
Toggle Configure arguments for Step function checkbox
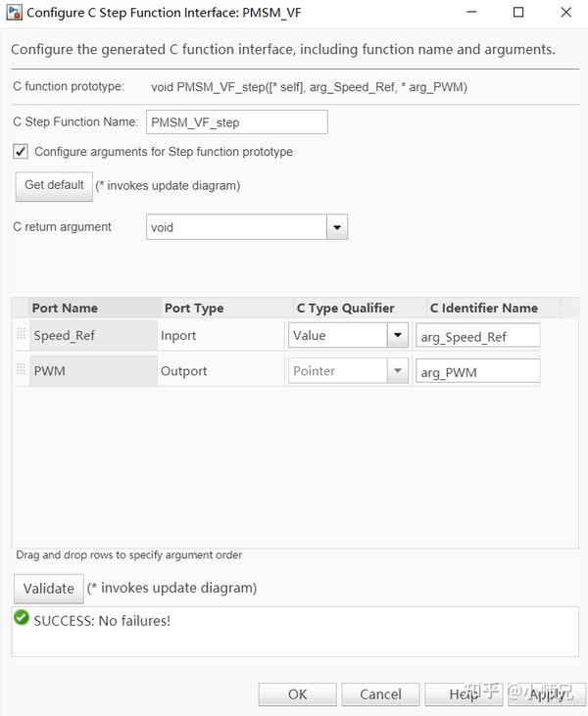click(21, 152)
